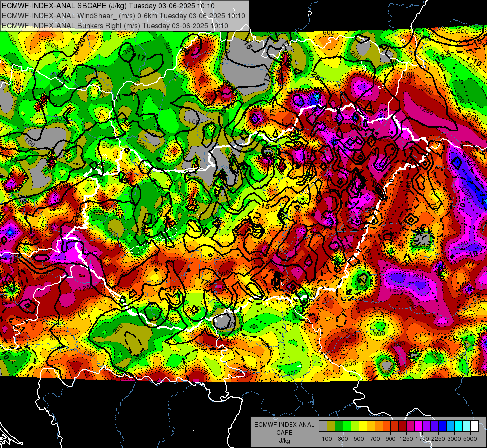This screenshot has height=448, width=487.
Task: Click the WindShear 0-6km title line
Action: (123, 16)
